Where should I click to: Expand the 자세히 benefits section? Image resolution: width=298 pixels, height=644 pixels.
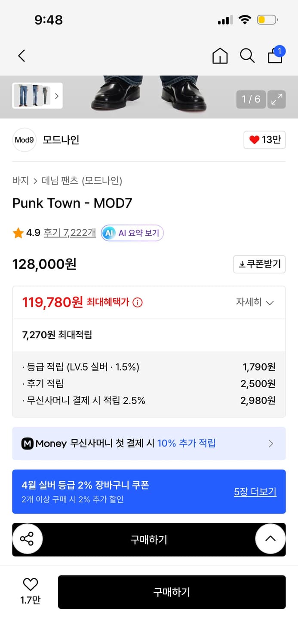pyautogui.click(x=257, y=302)
